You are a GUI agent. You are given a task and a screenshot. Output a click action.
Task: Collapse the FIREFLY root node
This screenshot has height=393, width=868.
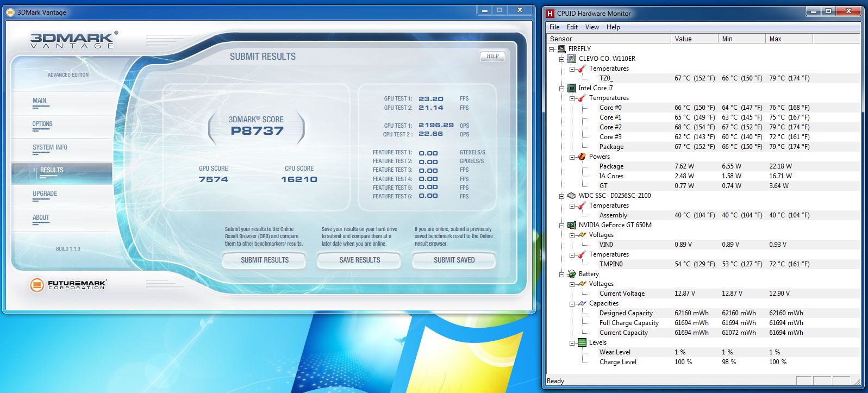coord(552,49)
